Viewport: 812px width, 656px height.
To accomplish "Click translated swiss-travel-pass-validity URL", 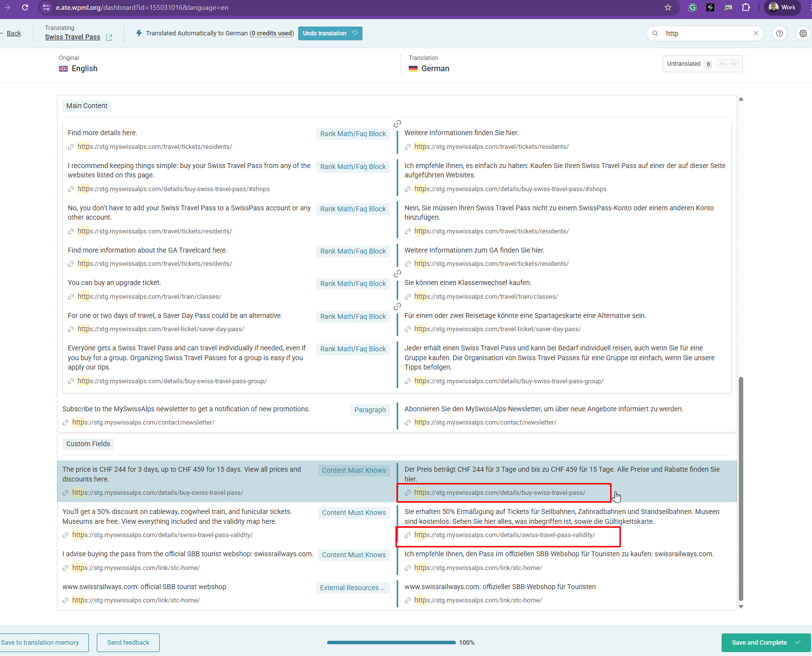I will click(x=504, y=535).
